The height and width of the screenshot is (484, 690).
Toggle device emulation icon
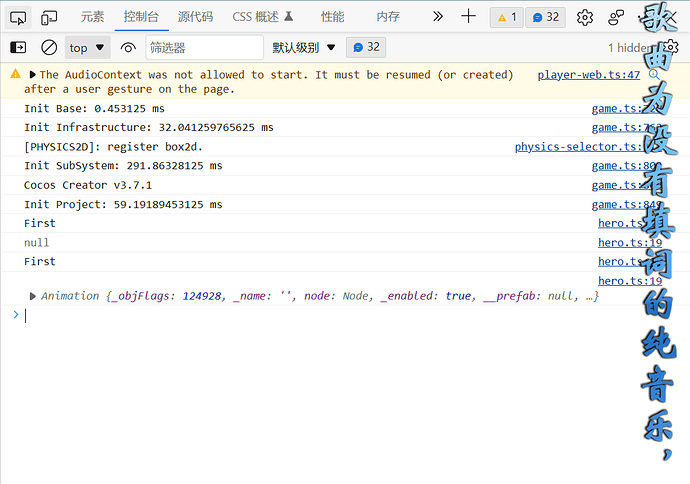[49, 18]
